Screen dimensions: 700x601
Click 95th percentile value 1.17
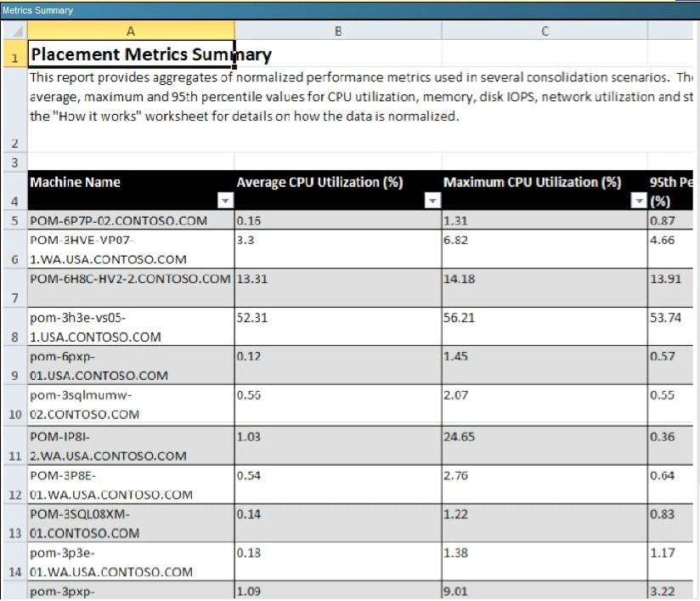tap(662, 553)
